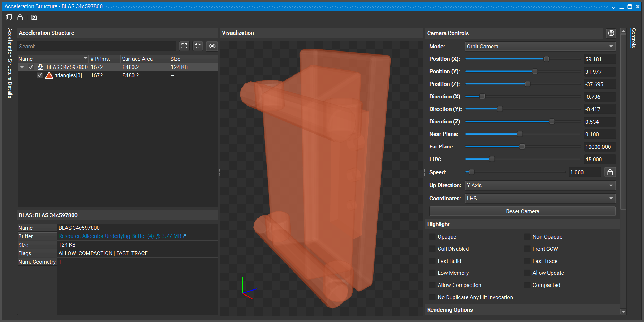Click the FOV slider handle
Image resolution: width=644 pixels, height=322 pixels.
492,159
